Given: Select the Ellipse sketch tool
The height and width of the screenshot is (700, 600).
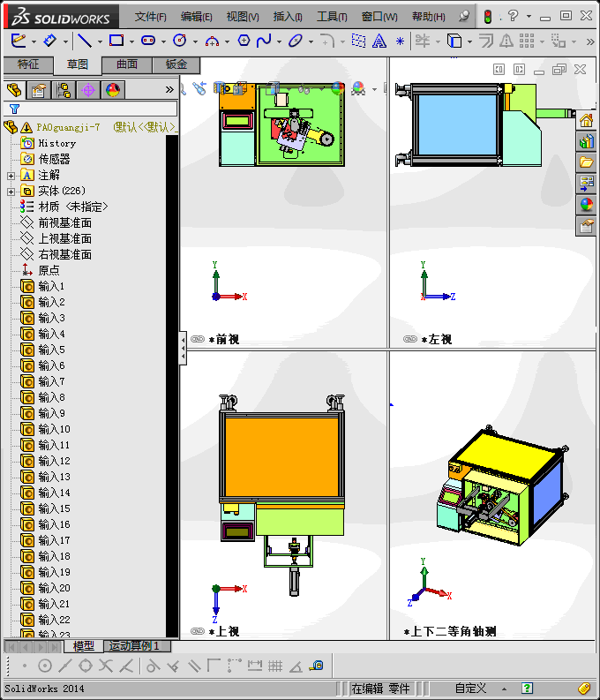Looking at the screenshot, I should click(x=296, y=41).
